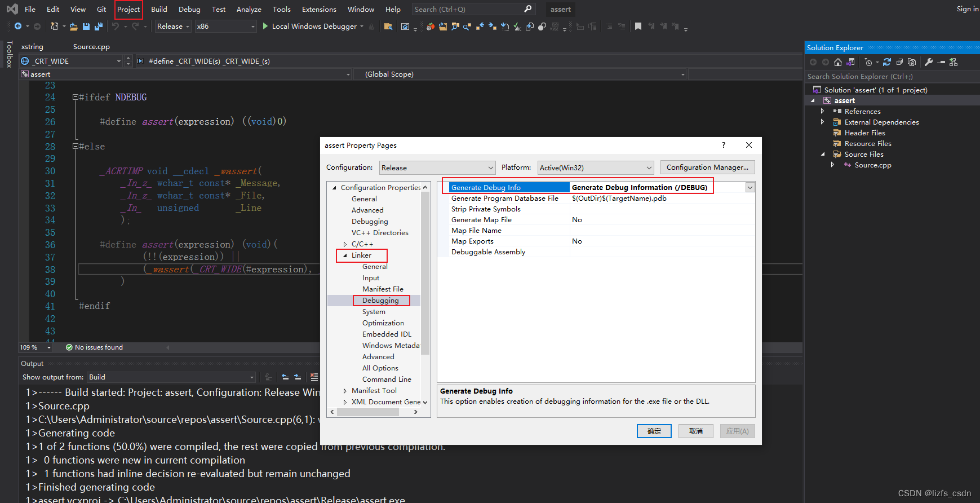Open Show output from Build dropdown
The width and height of the screenshot is (980, 503).
click(171, 377)
